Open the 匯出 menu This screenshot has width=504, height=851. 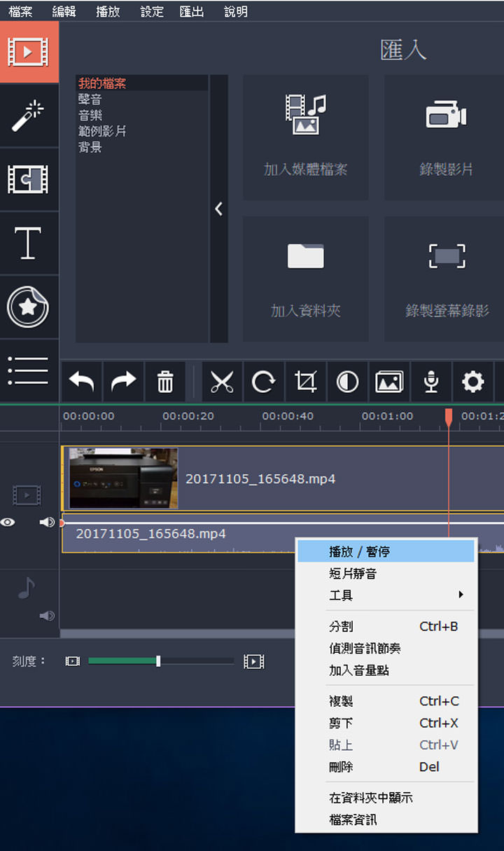pos(192,11)
